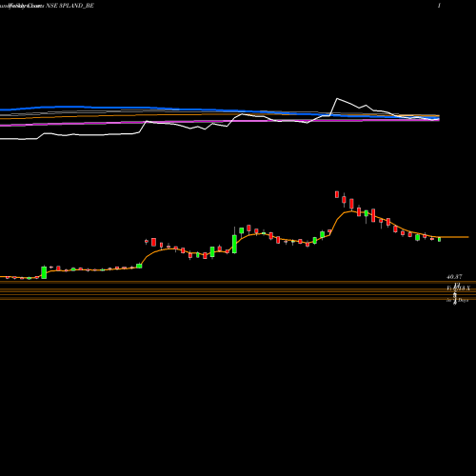Image resolution: width=476 pixels, height=476 pixels.
Task: Click the "40.37" price label
Action: coord(454,277)
